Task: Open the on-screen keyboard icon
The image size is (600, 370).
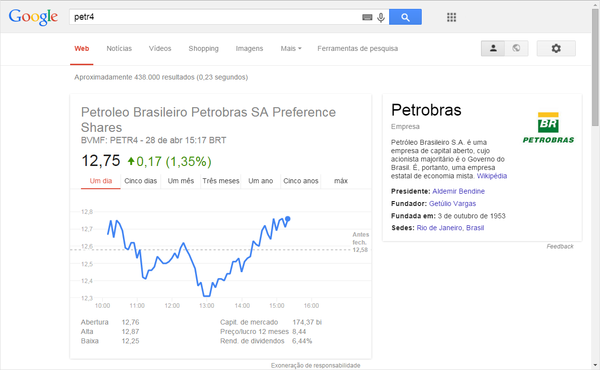Action: pyautogui.click(x=367, y=17)
